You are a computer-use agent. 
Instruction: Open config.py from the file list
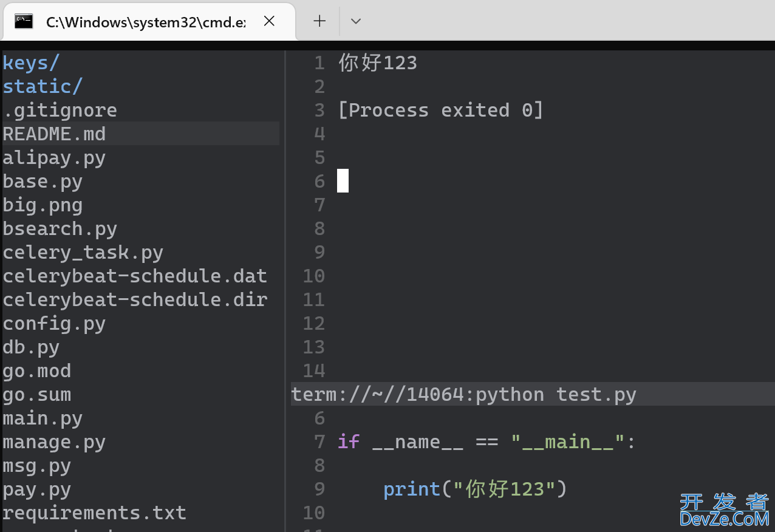click(54, 323)
